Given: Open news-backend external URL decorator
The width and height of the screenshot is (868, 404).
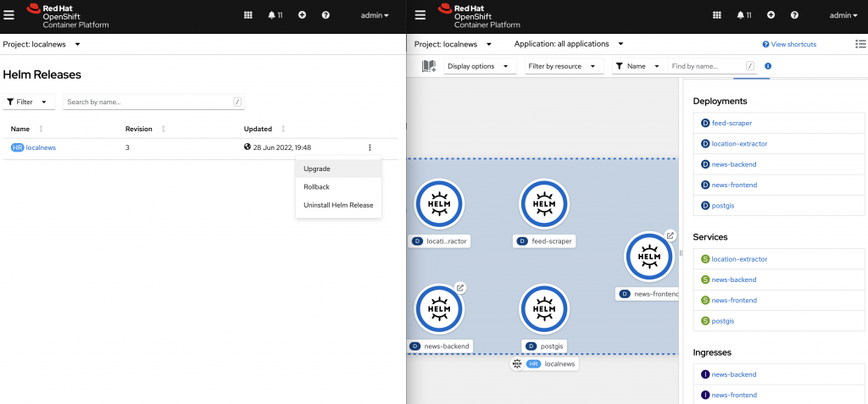Looking at the screenshot, I should click(x=459, y=288).
